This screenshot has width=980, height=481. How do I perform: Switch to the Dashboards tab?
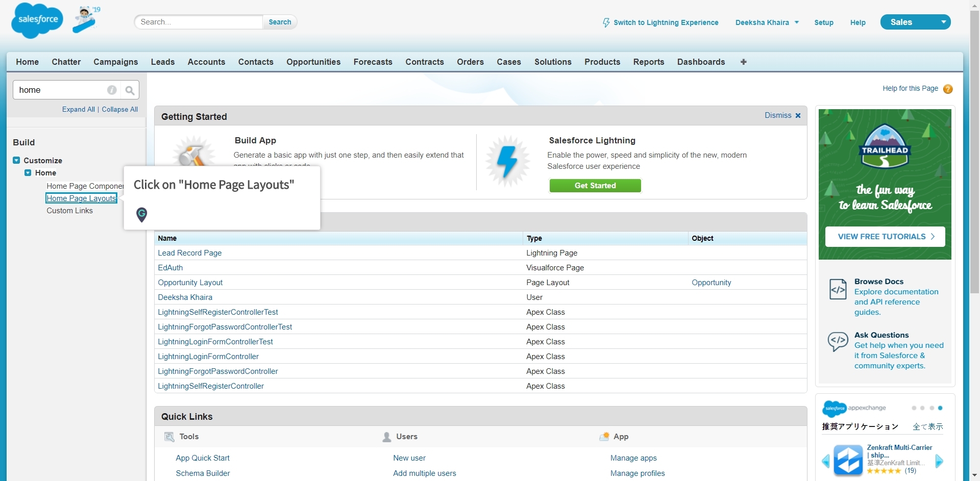701,62
